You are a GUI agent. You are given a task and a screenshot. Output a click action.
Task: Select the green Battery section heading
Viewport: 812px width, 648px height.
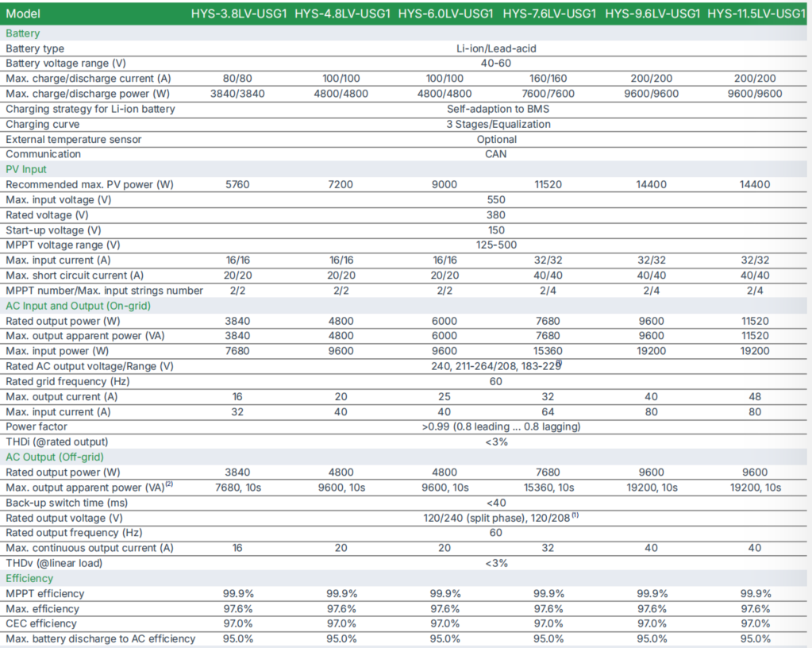click(x=22, y=33)
